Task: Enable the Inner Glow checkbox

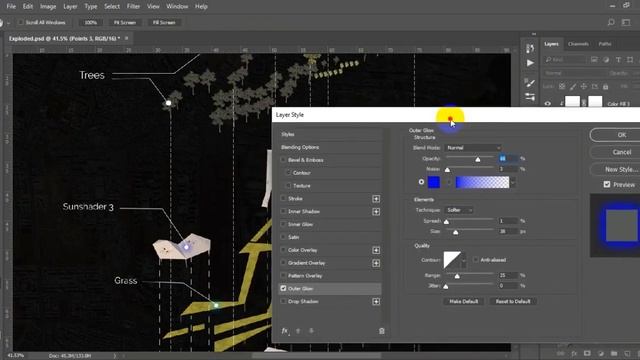Action: click(283, 224)
